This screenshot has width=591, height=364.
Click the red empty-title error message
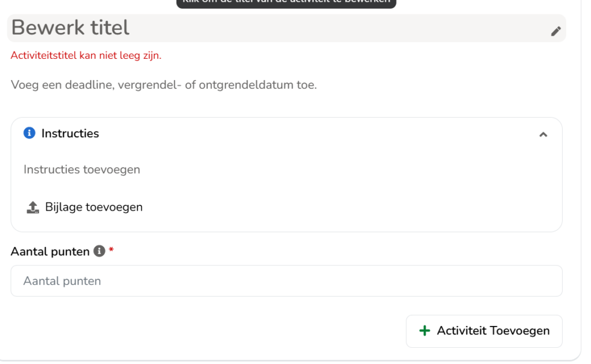point(86,55)
